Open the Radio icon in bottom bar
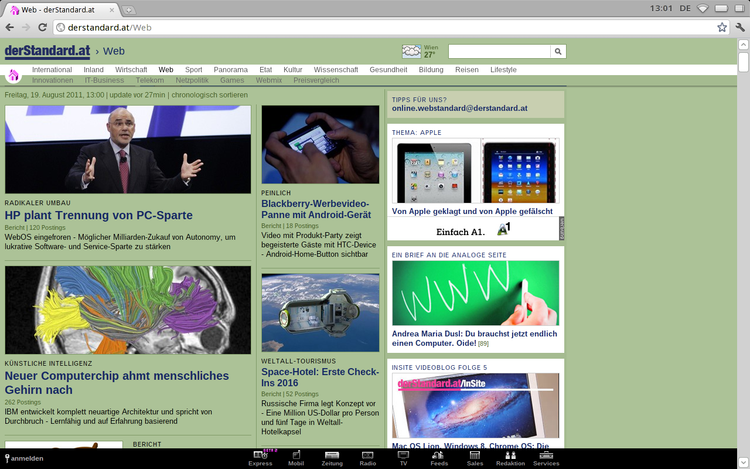The image size is (750, 469). point(368,457)
